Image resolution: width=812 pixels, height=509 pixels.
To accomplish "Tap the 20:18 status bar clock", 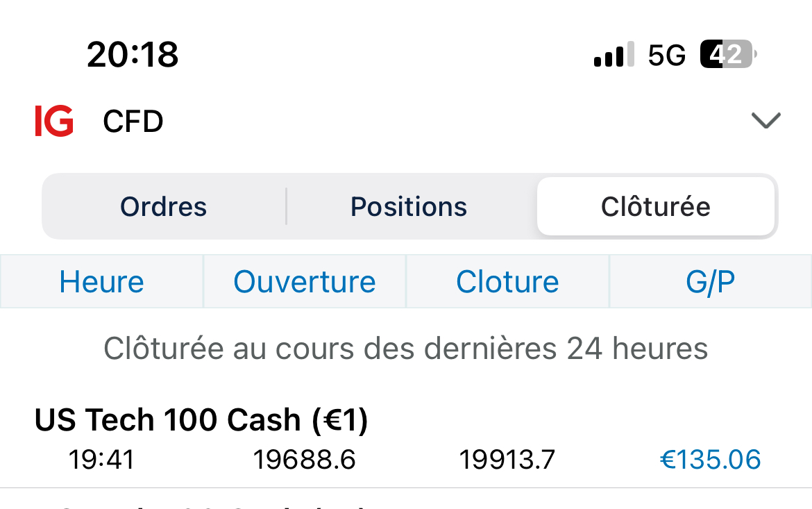I will pyautogui.click(x=133, y=54).
